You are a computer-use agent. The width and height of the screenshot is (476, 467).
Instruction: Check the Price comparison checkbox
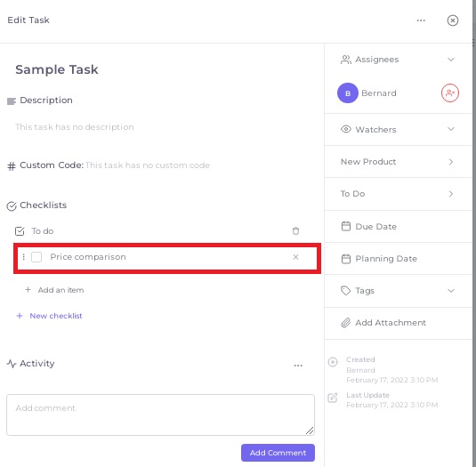click(x=36, y=257)
